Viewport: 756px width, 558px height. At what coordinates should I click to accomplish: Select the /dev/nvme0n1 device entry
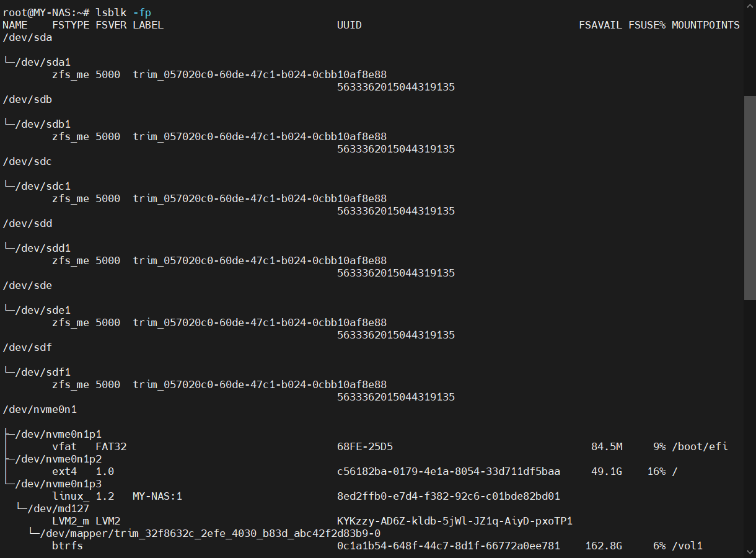[40, 409]
